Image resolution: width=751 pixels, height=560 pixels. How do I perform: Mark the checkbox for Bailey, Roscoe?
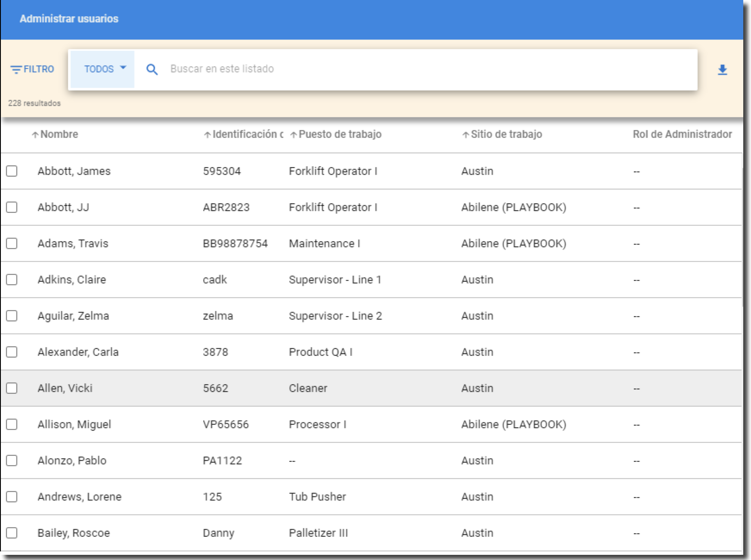pos(12,533)
